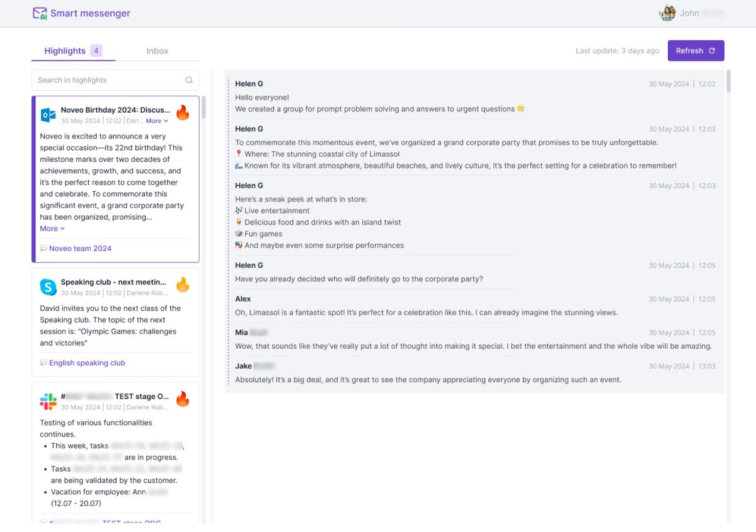
Task: Click the fire icon on Speaking club highlight
Action: click(x=183, y=285)
